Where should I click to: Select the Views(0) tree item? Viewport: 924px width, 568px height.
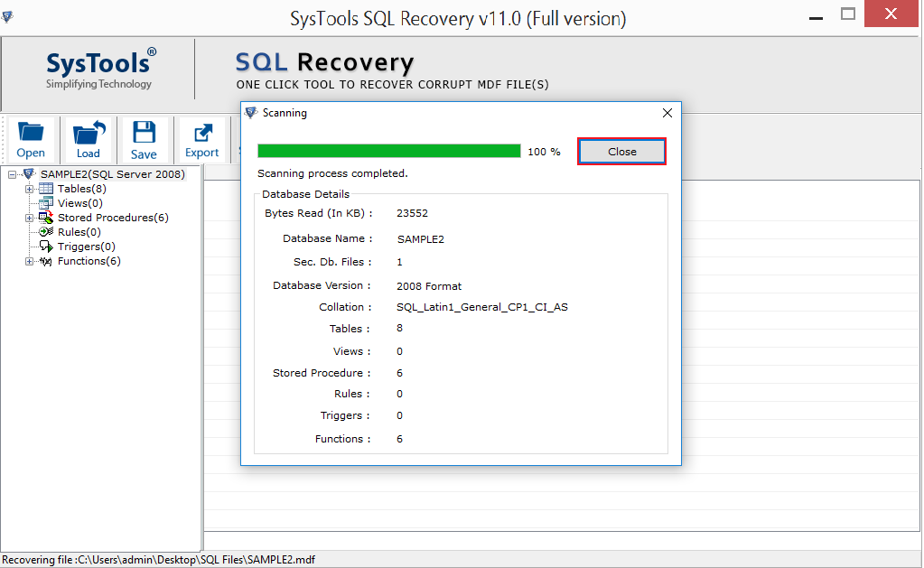click(x=80, y=203)
